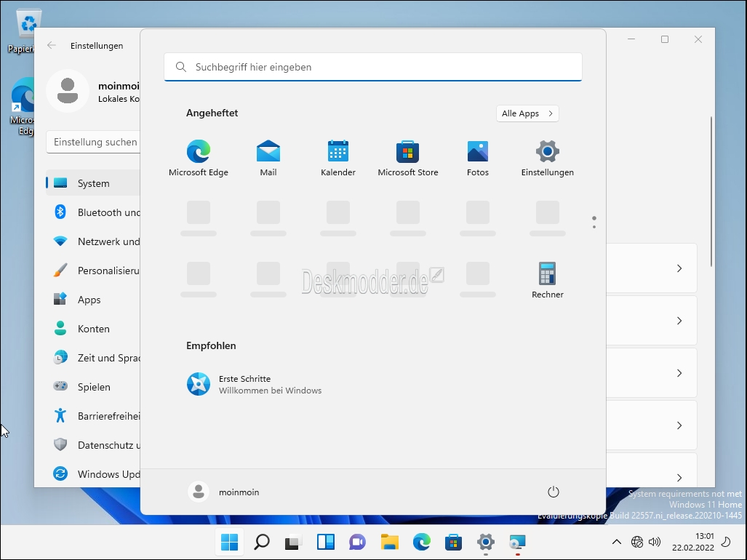Select the Microsoft Edge desktop shortcut
This screenshot has width=747, height=560.
[21, 106]
